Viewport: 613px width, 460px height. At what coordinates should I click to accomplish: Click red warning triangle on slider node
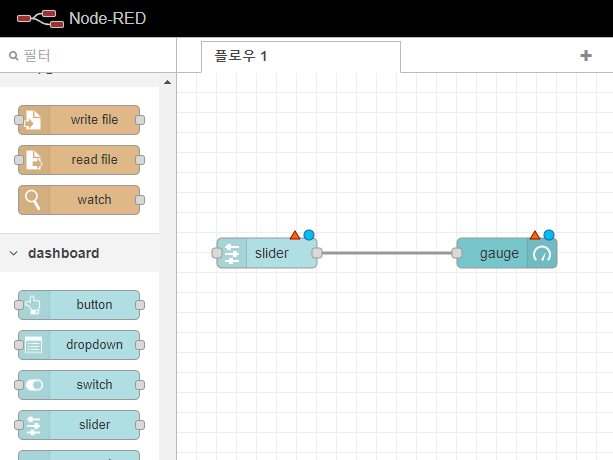[x=295, y=235]
